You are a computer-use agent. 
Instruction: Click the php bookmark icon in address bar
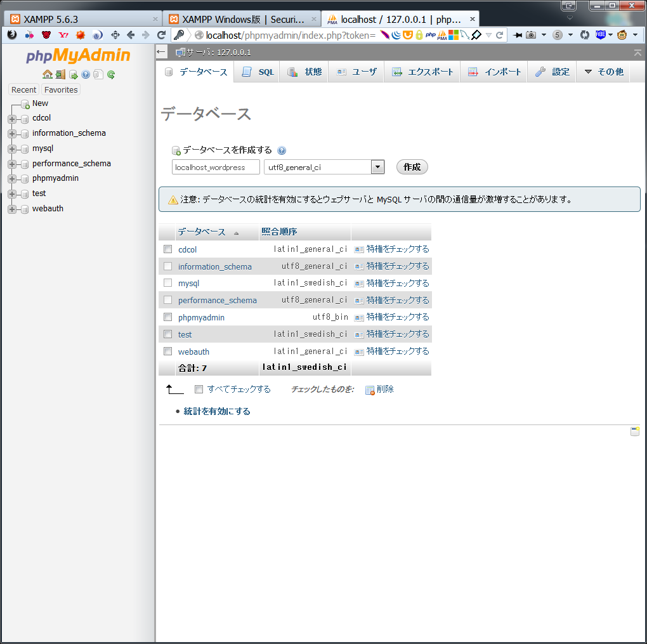pyautogui.click(x=431, y=35)
